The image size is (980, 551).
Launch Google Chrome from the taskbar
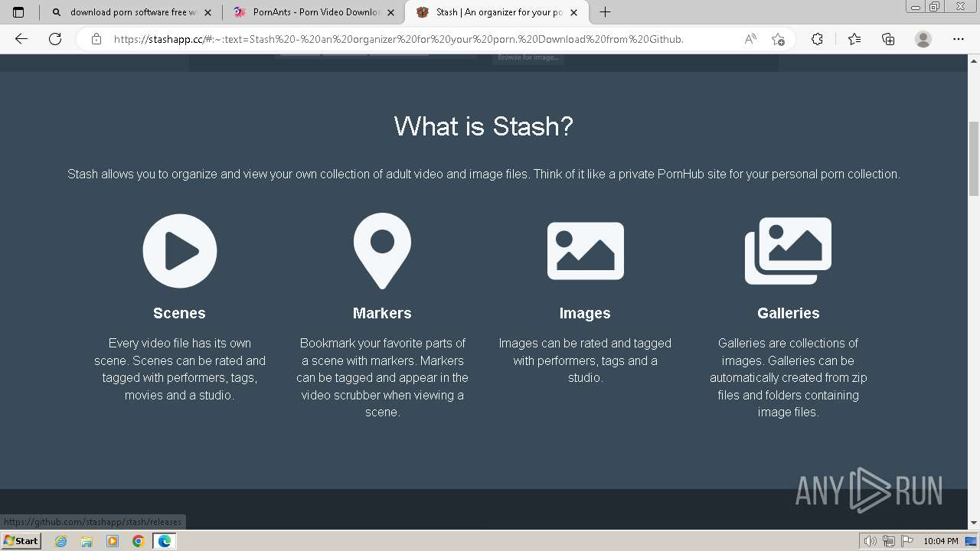139,541
